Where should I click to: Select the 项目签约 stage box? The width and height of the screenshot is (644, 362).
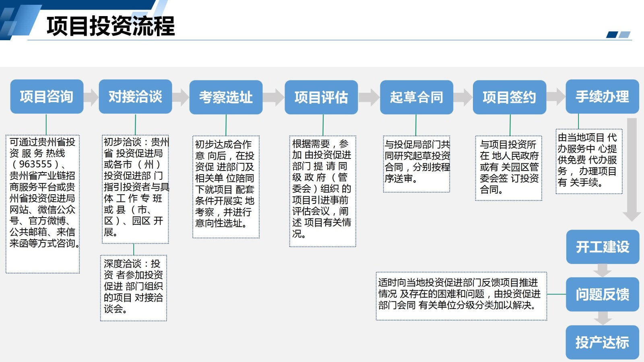click(510, 97)
